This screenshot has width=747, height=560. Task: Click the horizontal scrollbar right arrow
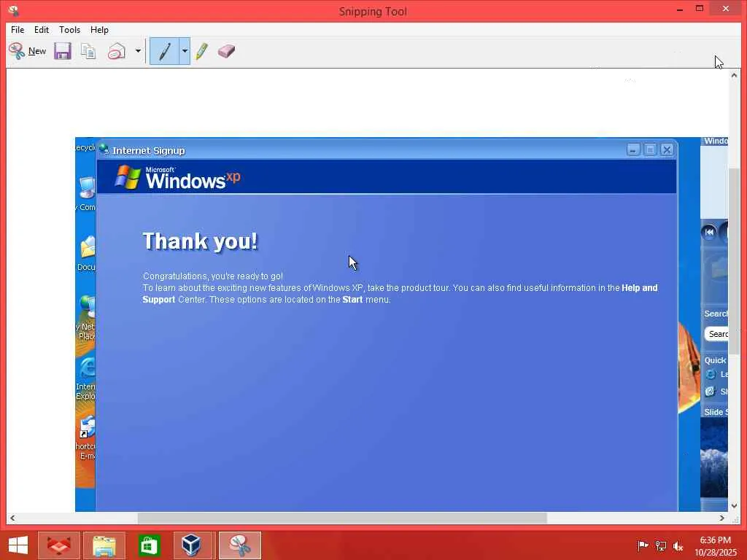pyautogui.click(x=722, y=518)
